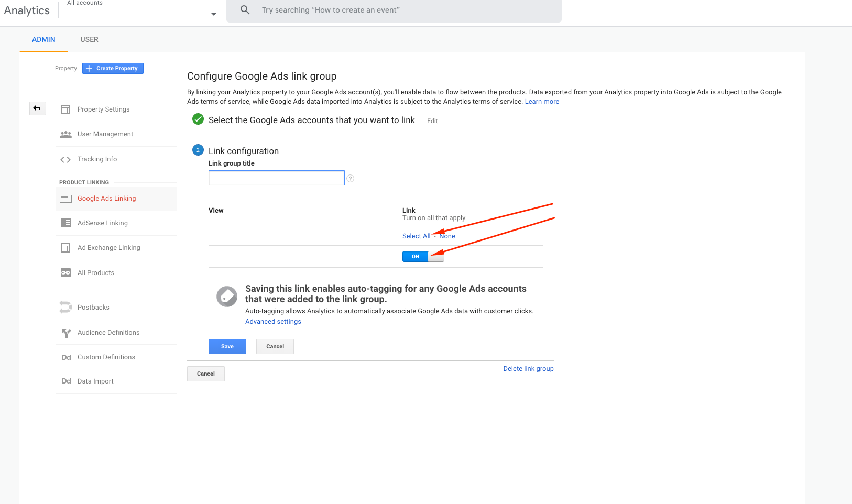This screenshot has height=504, width=852.
Task: Select Google Ads Linking
Action: pos(106,198)
